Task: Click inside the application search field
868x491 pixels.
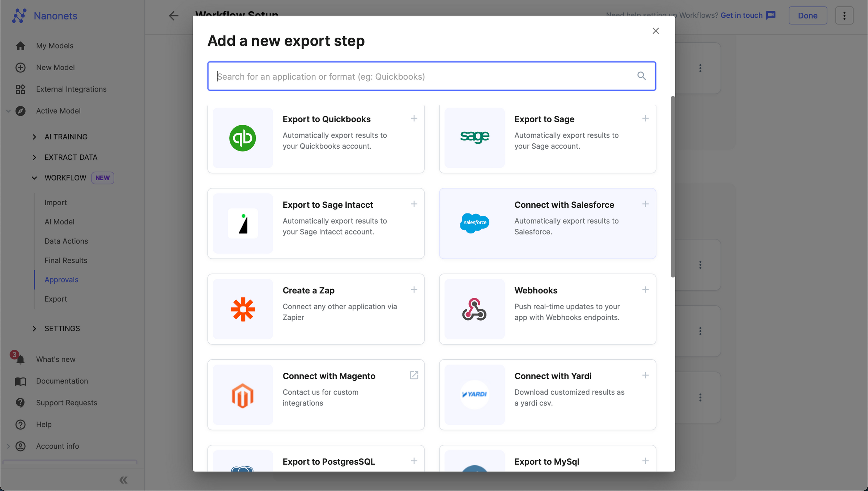Action: [x=398, y=76]
